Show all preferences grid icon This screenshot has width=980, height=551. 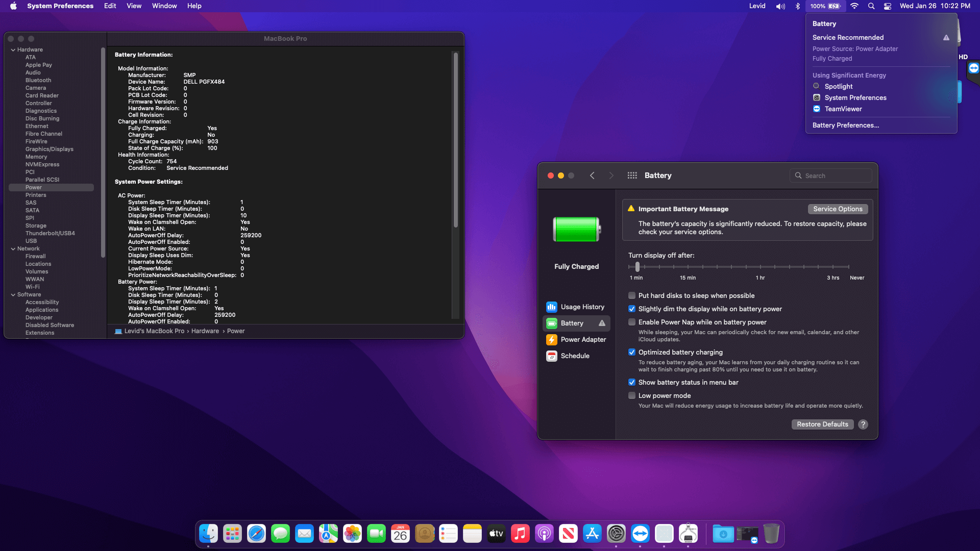[x=632, y=175]
